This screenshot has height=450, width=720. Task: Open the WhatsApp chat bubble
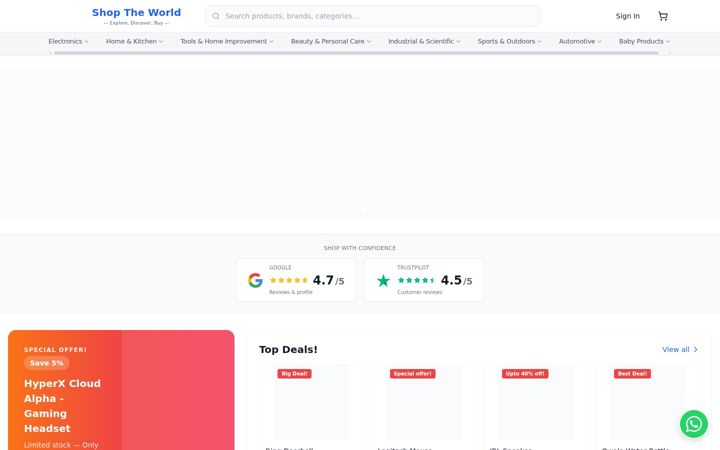point(693,424)
